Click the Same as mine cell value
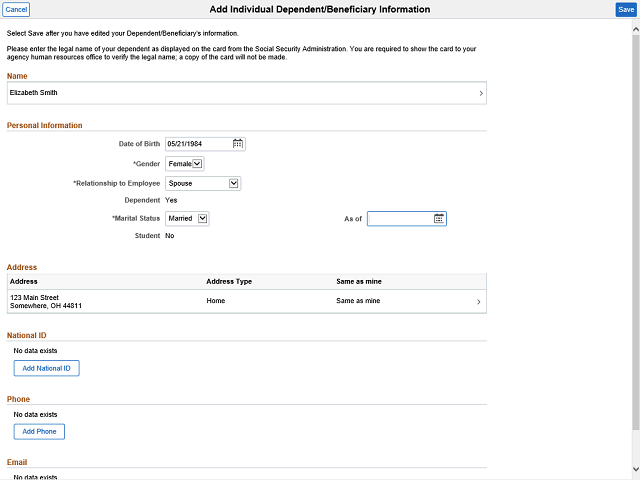 click(x=358, y=301)
